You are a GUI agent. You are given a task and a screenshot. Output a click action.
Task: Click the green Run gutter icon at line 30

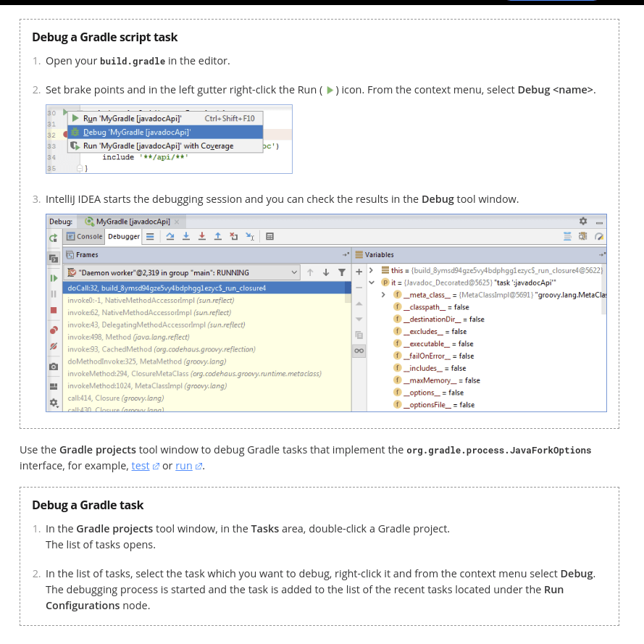click(65, 112)
